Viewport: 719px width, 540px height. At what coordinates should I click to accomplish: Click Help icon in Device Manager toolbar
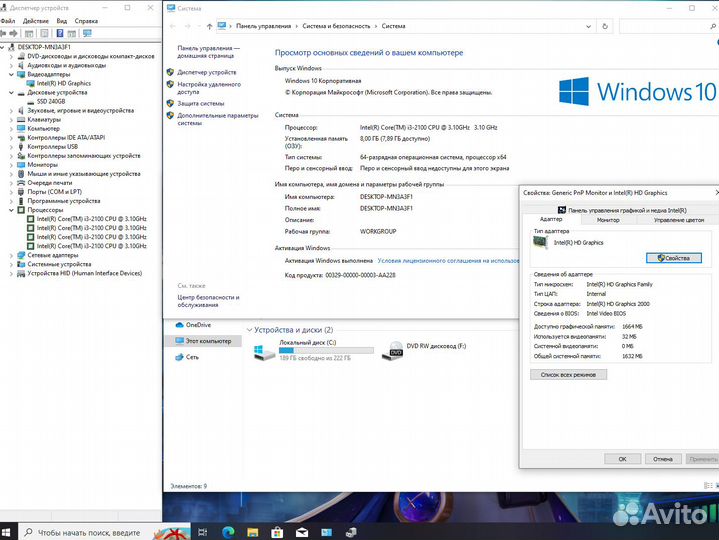tap(60, 33)
